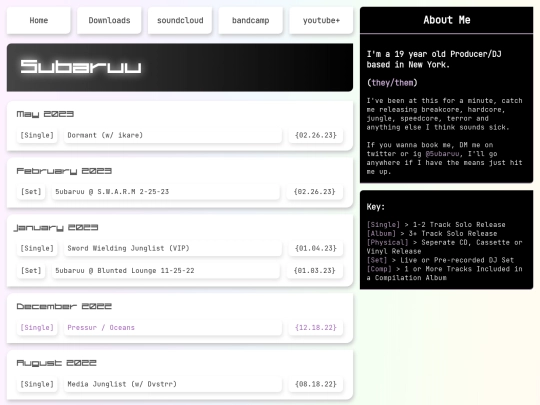
Task: Open the Pressur / Oceans release
Action: pos(173,327)
